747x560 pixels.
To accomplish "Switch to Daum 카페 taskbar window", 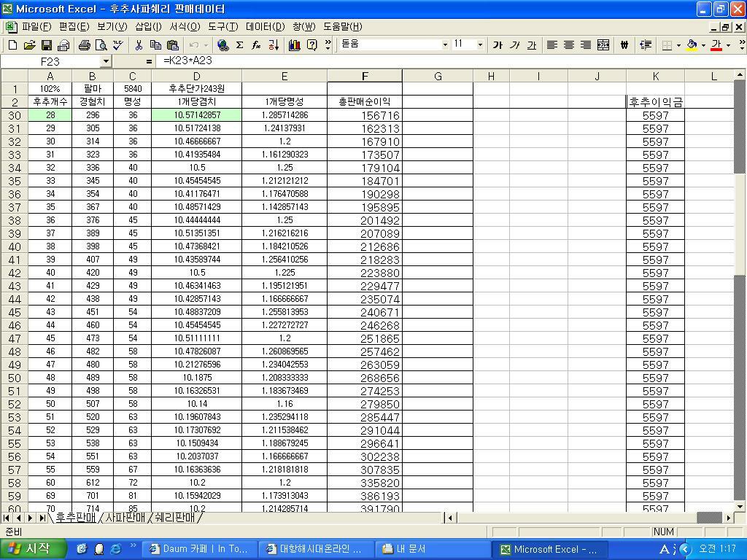I will [x=199, y=549].
